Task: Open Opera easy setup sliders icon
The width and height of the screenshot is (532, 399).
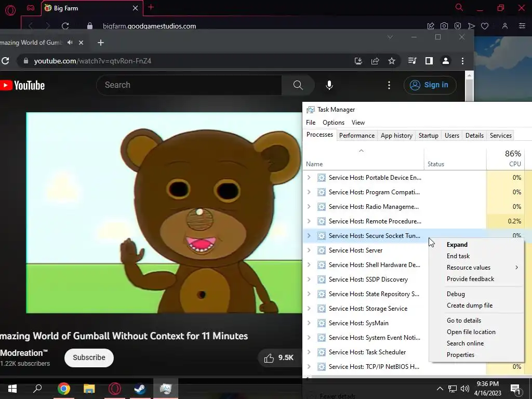Action: (x=522, y=26)
